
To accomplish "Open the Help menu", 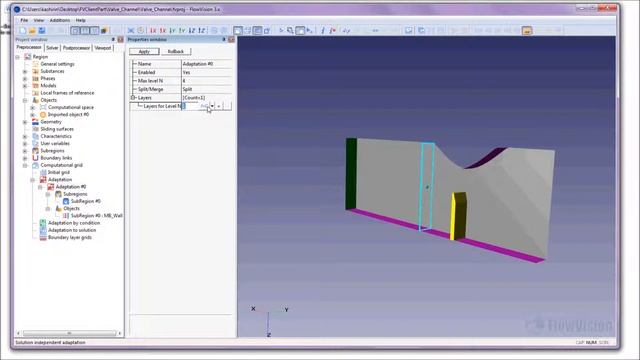I will 80,20.
